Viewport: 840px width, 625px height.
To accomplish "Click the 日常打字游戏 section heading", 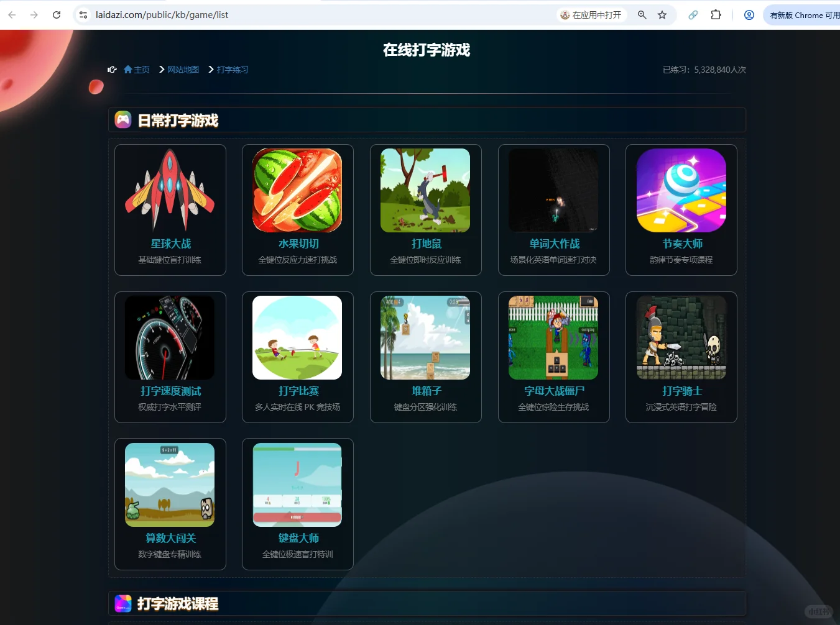I will 178,120.
